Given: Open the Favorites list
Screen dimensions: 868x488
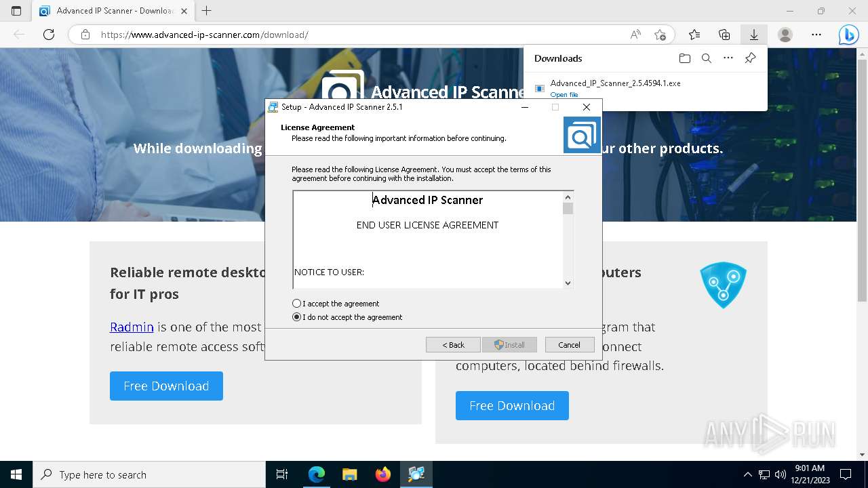Looking at the screenshot, I should pyautogui.click(x=694, y=35).
